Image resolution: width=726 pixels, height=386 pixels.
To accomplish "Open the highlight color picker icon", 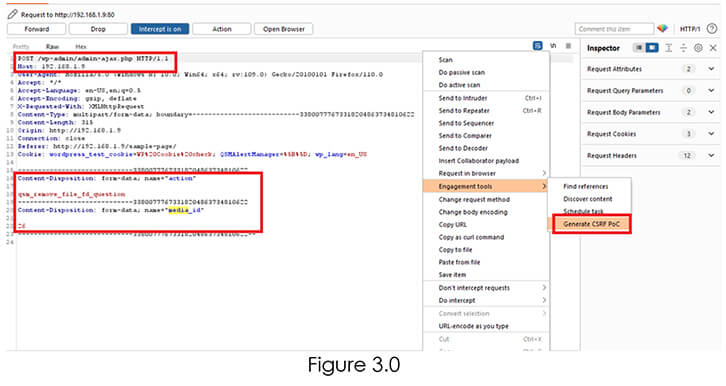I will coord(663,29).
